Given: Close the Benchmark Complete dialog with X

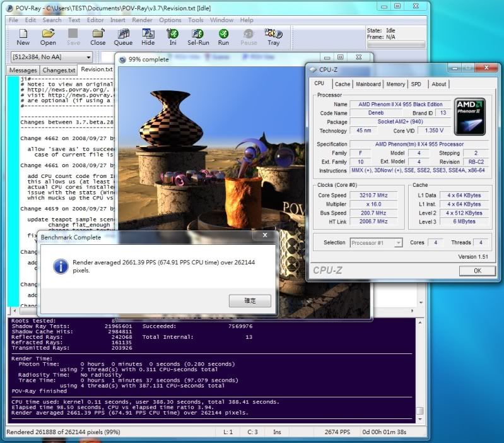Looking at the screenshot, I should tap(265, 235).
